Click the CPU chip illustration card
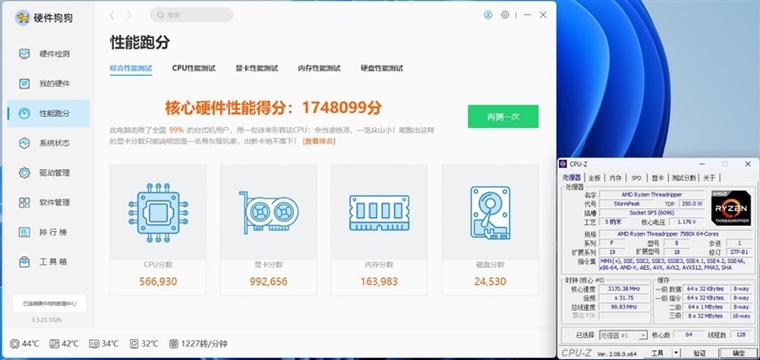Image resolution: width=760 pixels, height=360 pixels. 158,212
